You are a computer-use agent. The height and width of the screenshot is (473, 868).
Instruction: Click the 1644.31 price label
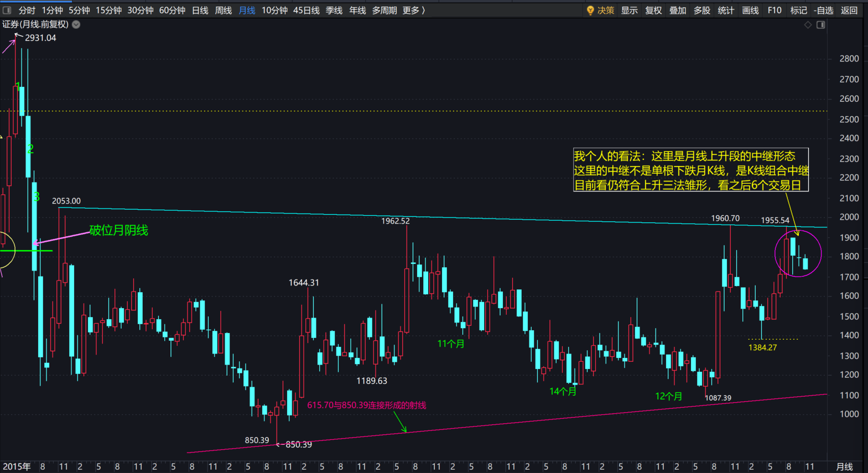[x=304, y=283]
